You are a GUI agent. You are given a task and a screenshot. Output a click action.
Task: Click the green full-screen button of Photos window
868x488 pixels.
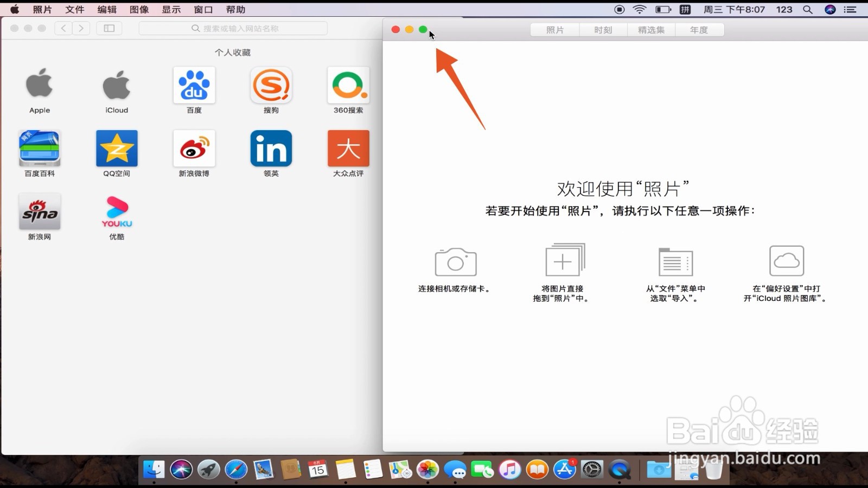(423, 30)
